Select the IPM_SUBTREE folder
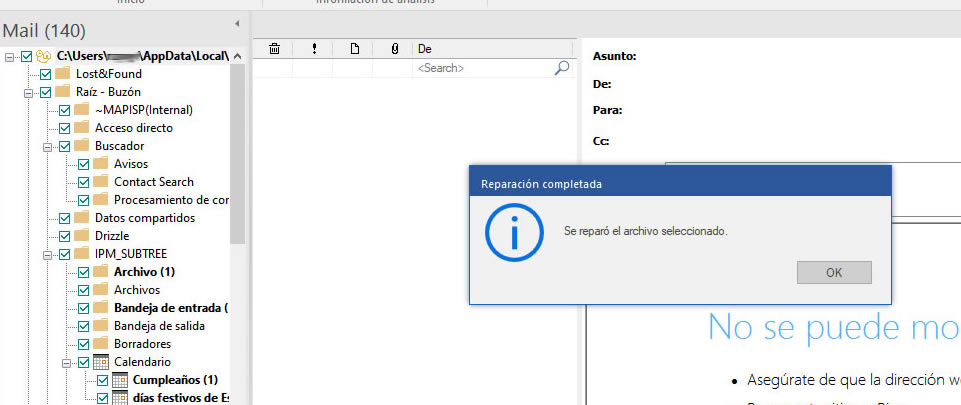Viewport: 961px width, 405px height. (x=131, y=254)
